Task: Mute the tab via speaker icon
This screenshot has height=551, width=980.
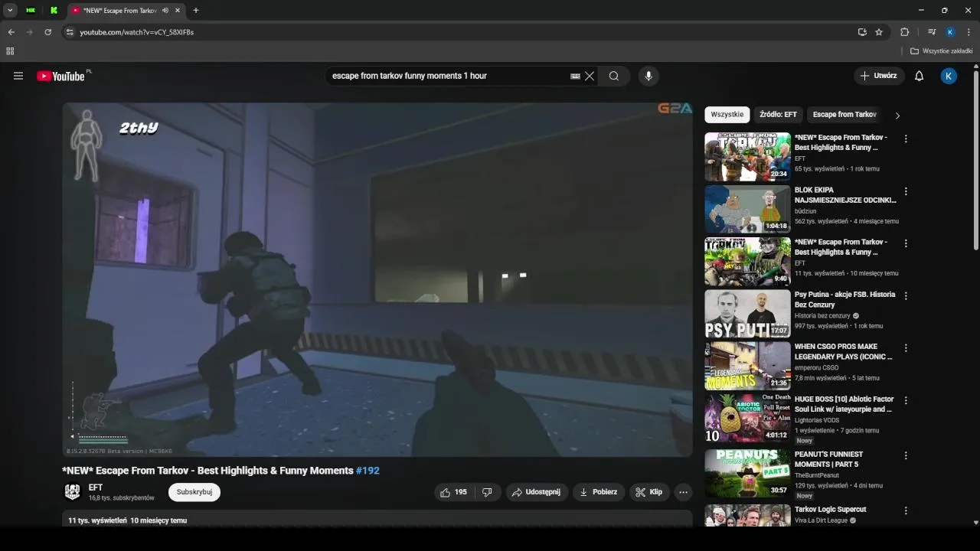Action: (165, 11)
